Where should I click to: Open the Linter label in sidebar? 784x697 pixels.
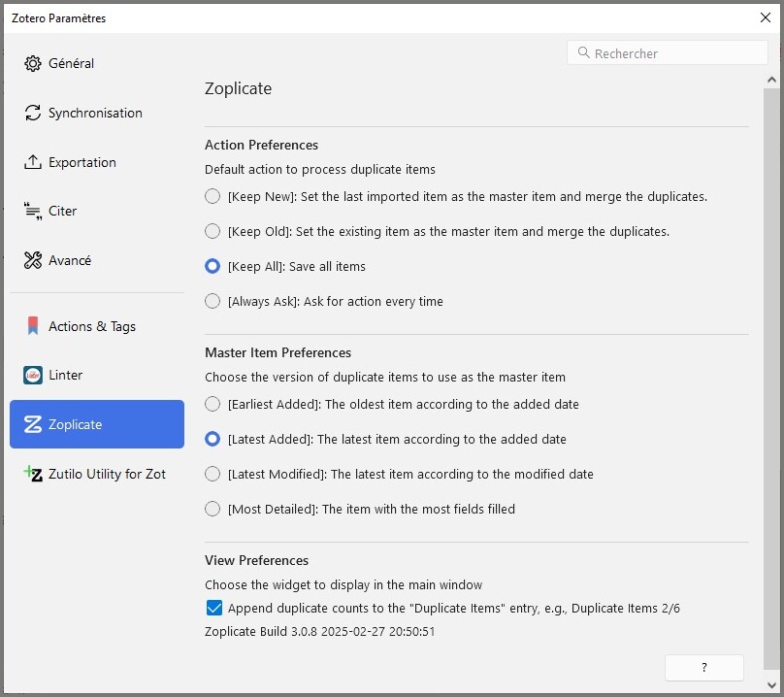(x=66, y=375)
